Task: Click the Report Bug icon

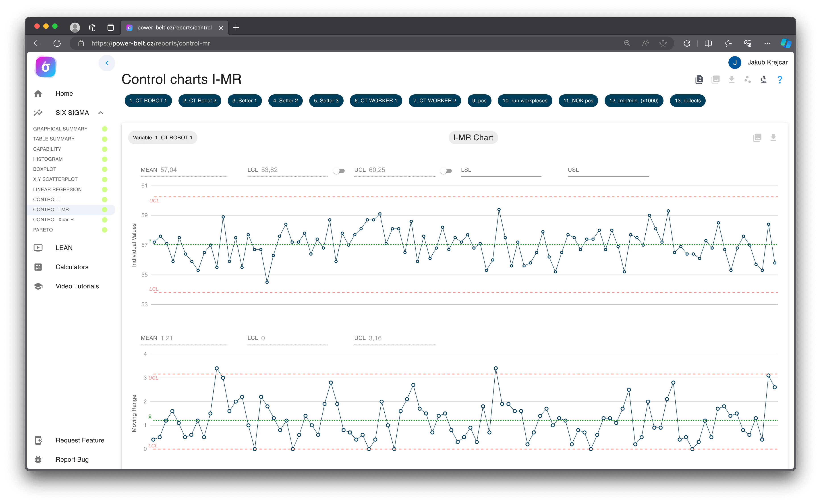Action: coord(38,459)
